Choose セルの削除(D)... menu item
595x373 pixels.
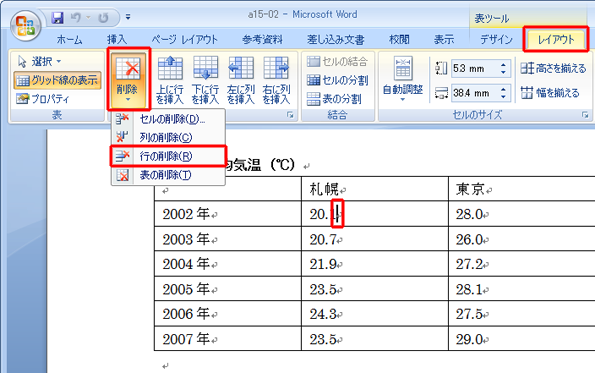coord(168,120)
